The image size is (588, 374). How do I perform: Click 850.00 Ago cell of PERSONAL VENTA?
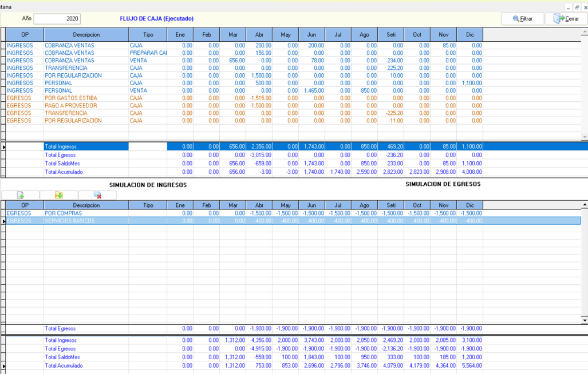[365, 90]
